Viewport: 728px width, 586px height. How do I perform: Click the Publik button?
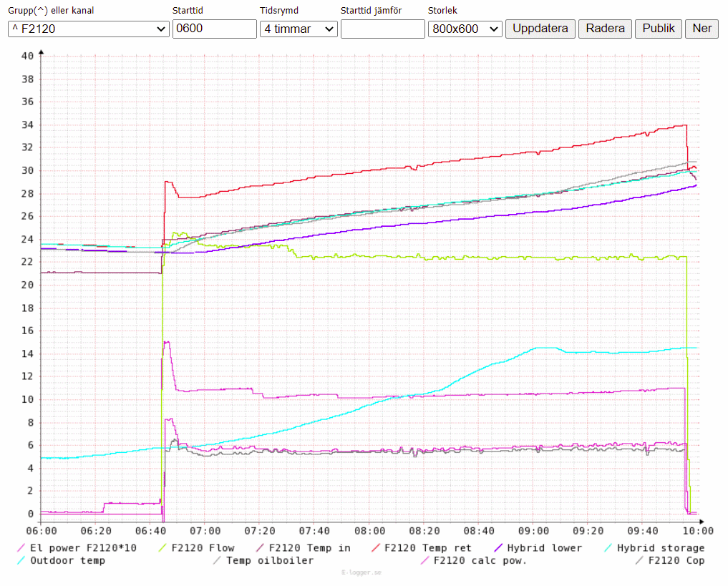(x=658, y=29)
